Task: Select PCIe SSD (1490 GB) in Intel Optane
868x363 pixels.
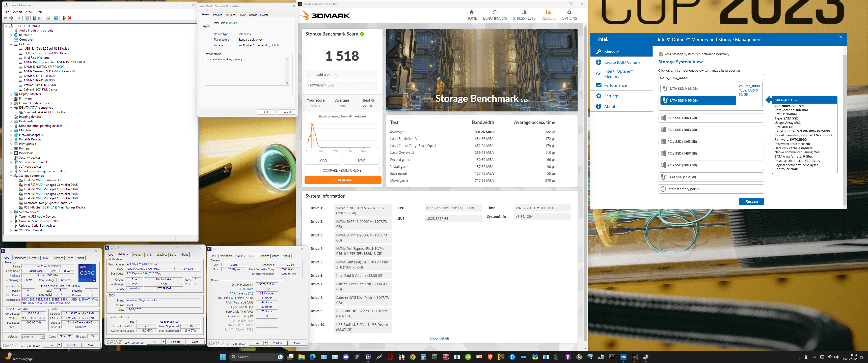Action: pos(711,154)
